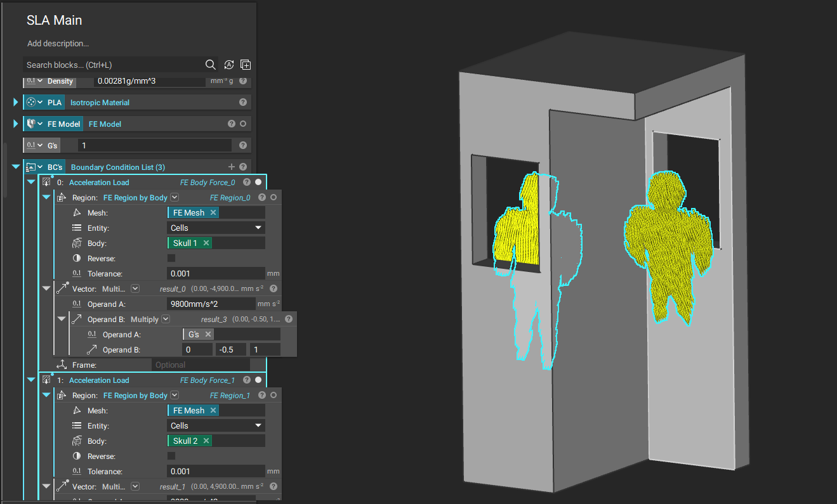Collapse the FE Region_1 Region section
Screen dimensions: 837x504
coord(46,395)
